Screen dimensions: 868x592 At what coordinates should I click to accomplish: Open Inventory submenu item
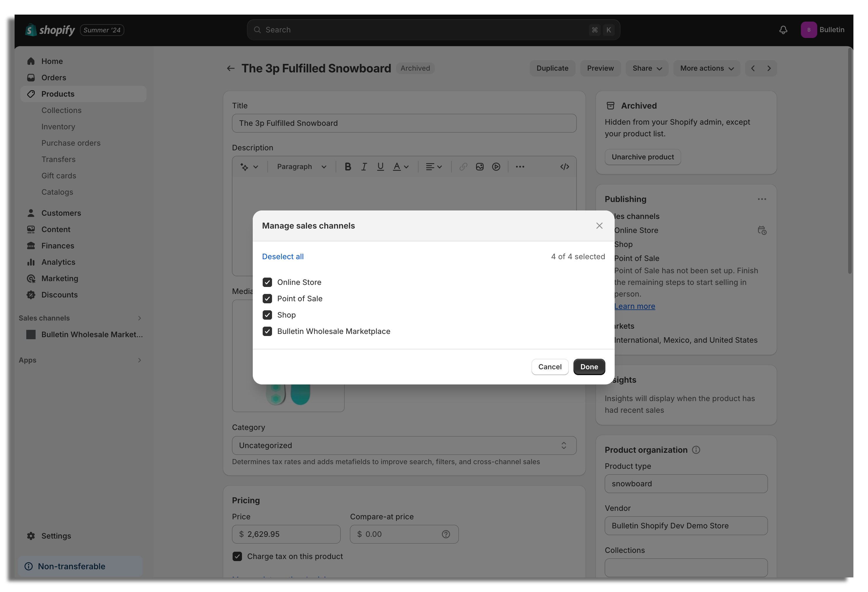(58, 127)
